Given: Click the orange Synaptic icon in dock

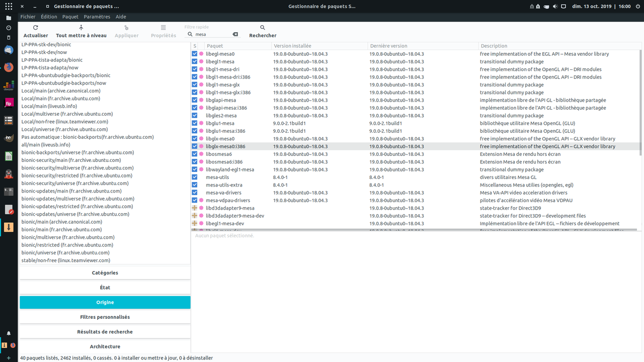Looking at the screenshot, I should click(x=9, y=227).
